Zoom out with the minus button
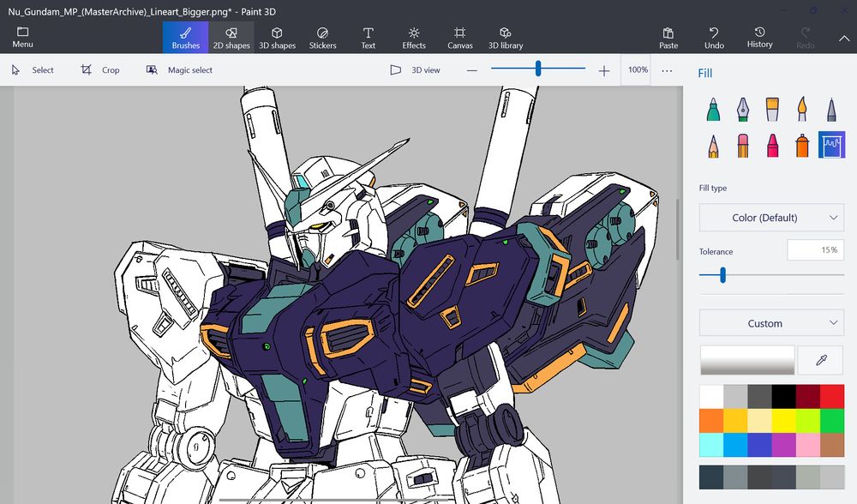Screen dimensions: 857x504 point(472,70)
